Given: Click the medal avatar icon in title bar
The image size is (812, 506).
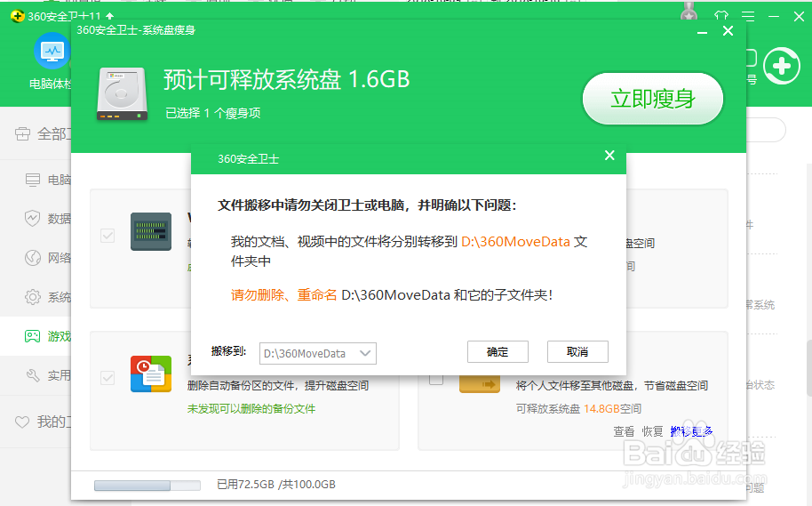Looking at the screenshot, I should click(689, 13).
